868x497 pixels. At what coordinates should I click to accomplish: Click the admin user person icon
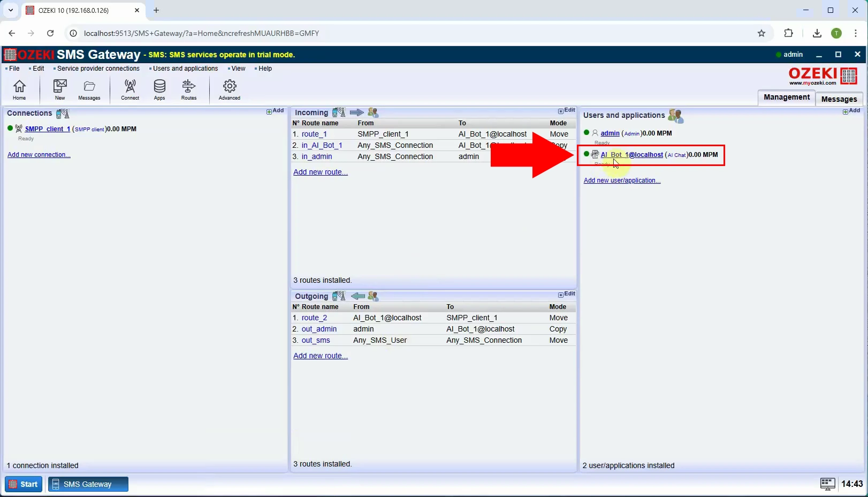pos(595,133)
